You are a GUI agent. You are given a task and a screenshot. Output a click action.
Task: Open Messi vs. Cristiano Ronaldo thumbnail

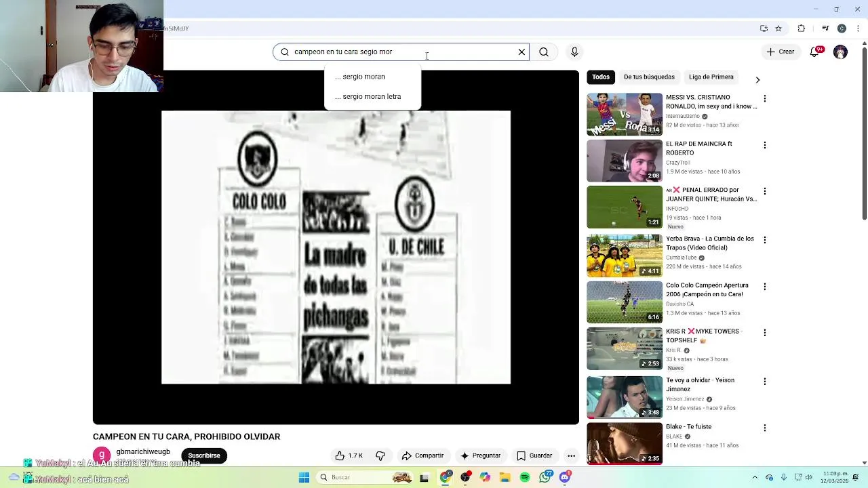click(x=625, y=115)
